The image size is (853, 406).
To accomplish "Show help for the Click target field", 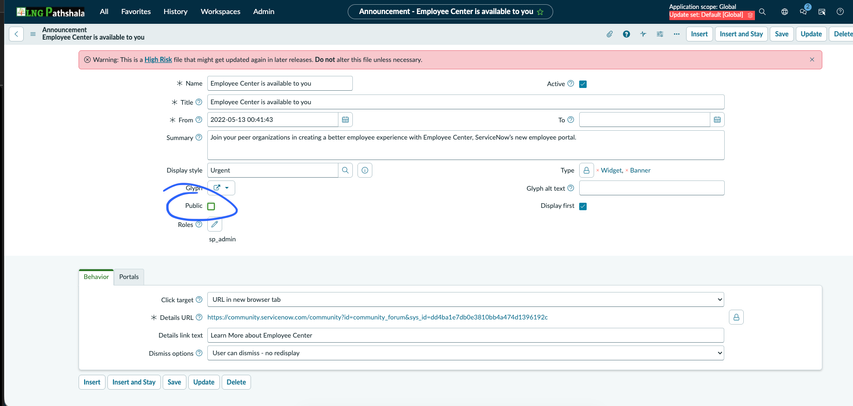I will [199, 299].
